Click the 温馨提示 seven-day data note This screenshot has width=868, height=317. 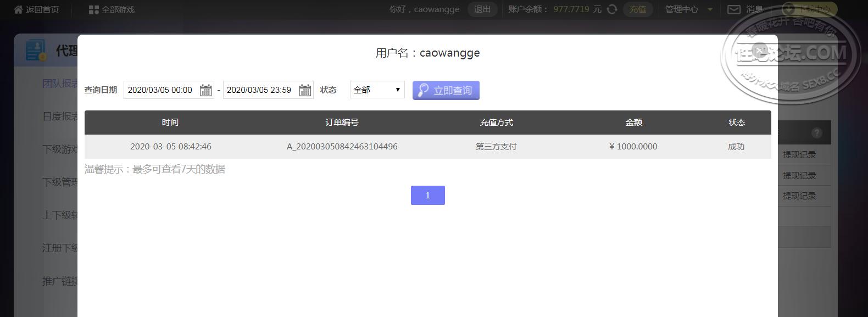click(155, 169)
